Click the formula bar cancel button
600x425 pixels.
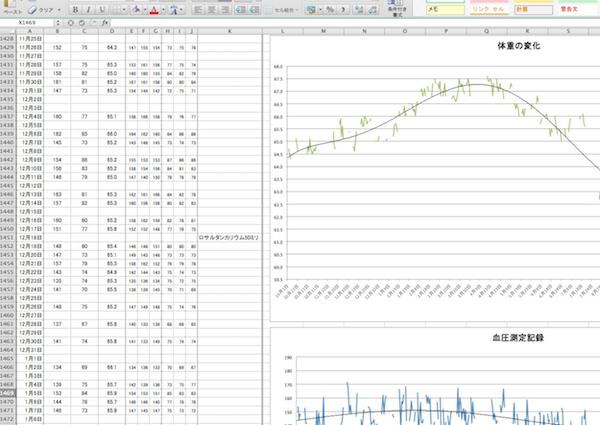[71, 23]
